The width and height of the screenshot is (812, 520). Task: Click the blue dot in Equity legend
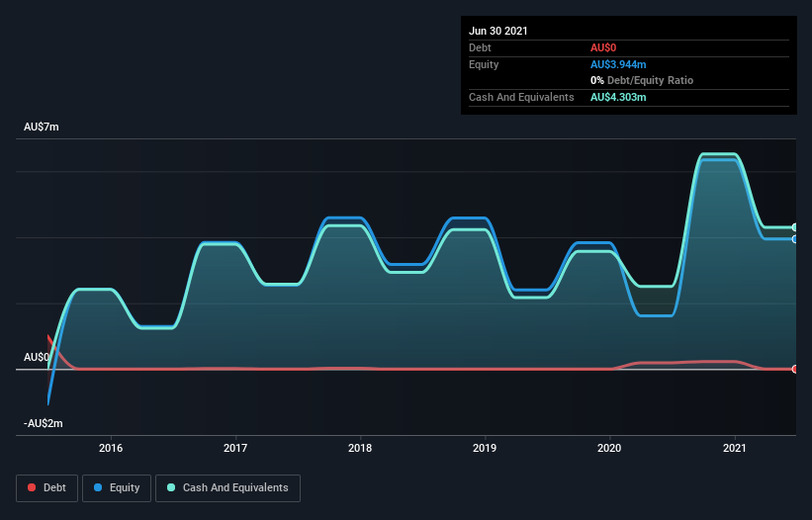pos(98,487)
